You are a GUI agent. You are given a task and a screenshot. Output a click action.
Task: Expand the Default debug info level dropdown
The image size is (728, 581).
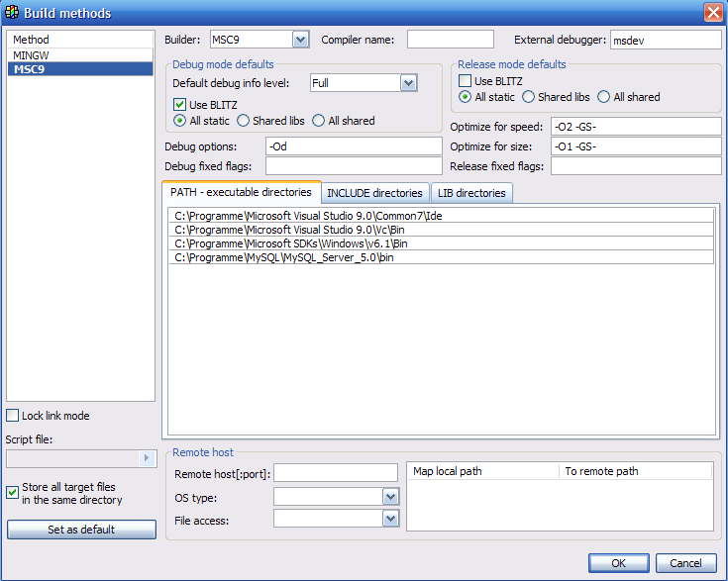click(407, 83)
